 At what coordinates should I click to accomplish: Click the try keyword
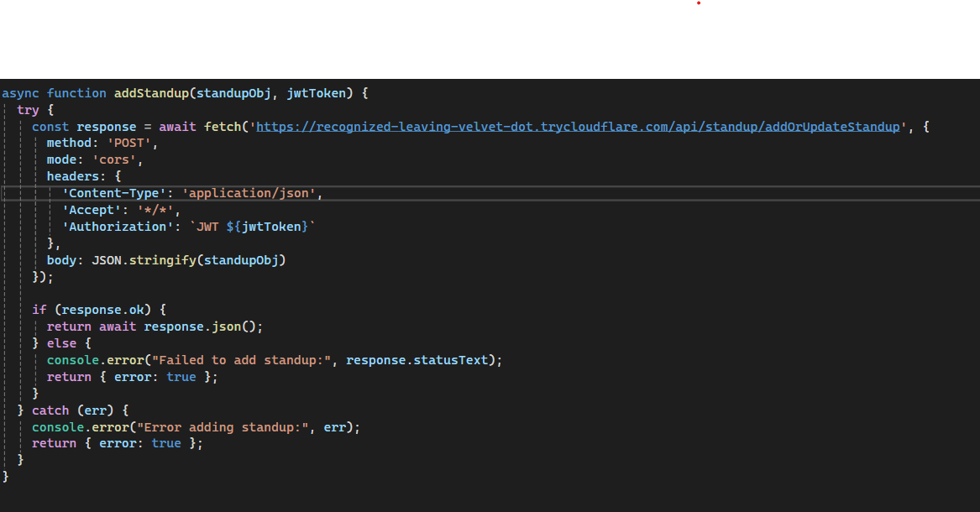pos(28,110)
